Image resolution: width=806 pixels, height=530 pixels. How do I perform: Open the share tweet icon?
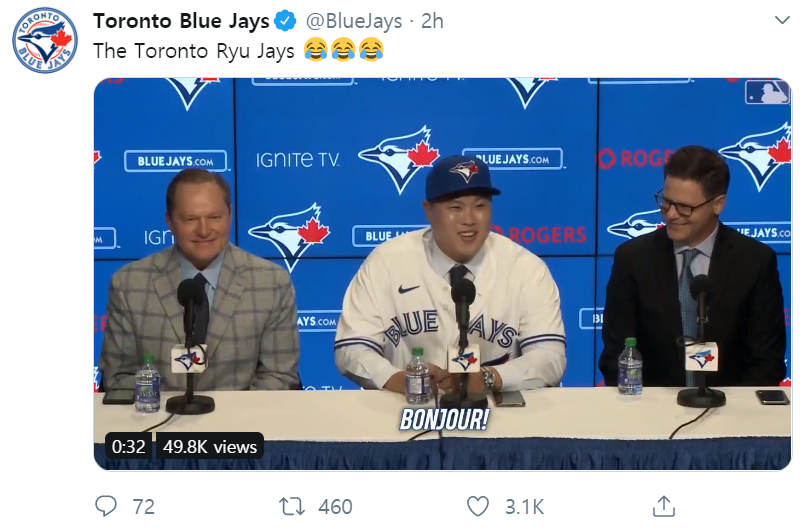[x=664, y=506]
